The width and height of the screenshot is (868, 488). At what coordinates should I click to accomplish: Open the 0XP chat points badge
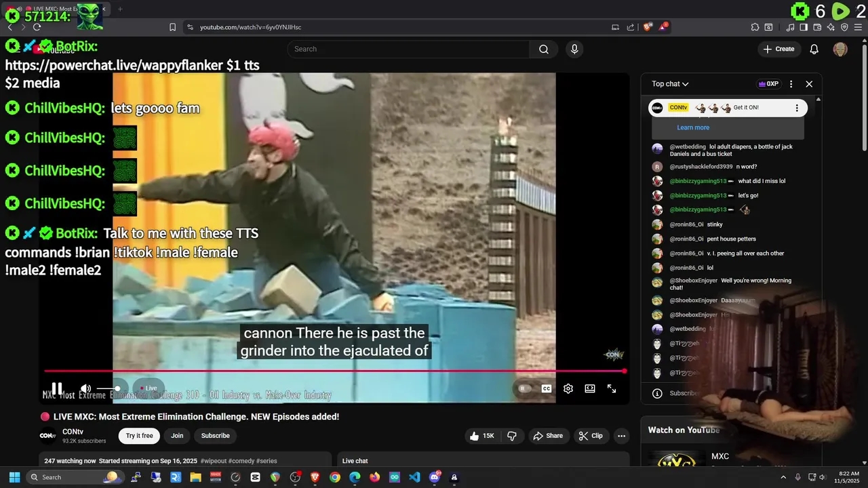(769, 84)
